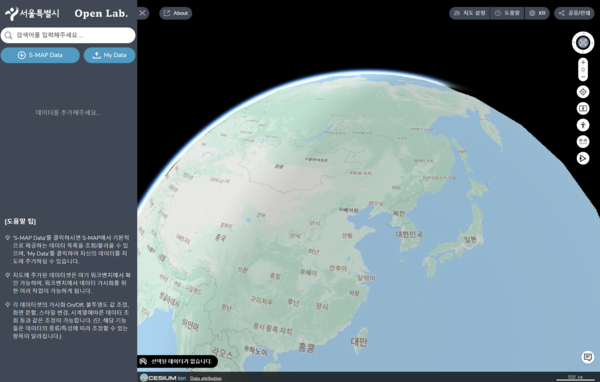
Task: Zoom out with the minus button
Action: [x=583, y=77]
